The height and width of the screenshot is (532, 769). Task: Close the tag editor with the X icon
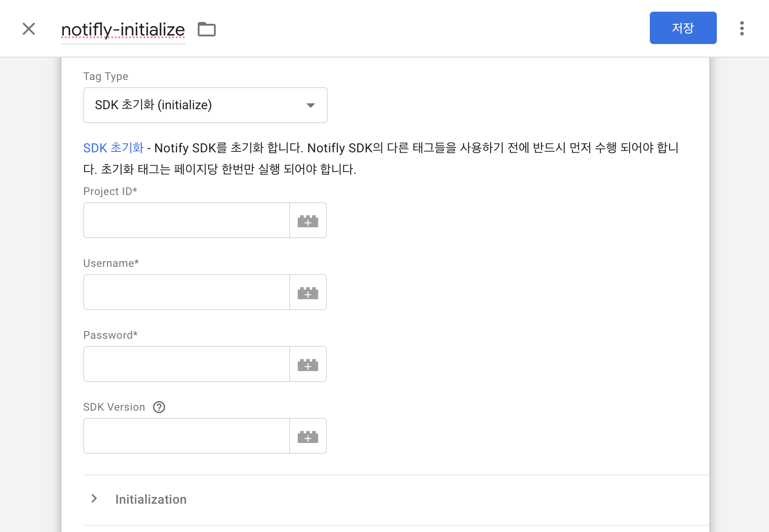click(29, 29)
